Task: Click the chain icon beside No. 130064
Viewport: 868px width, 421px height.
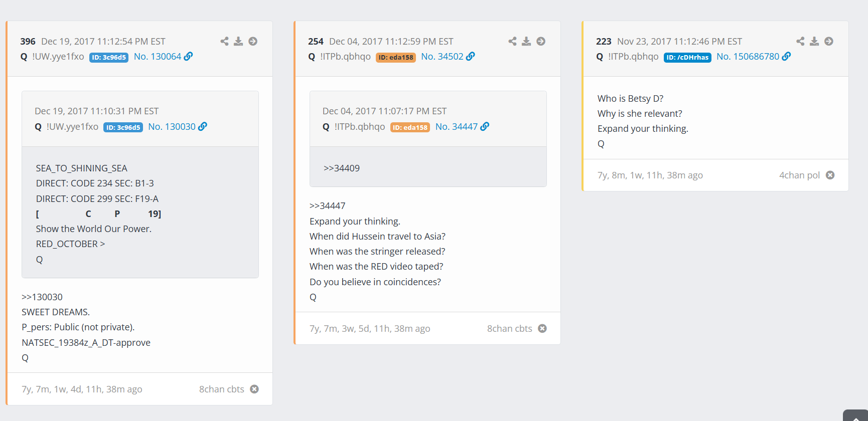Action: (188, 56)
